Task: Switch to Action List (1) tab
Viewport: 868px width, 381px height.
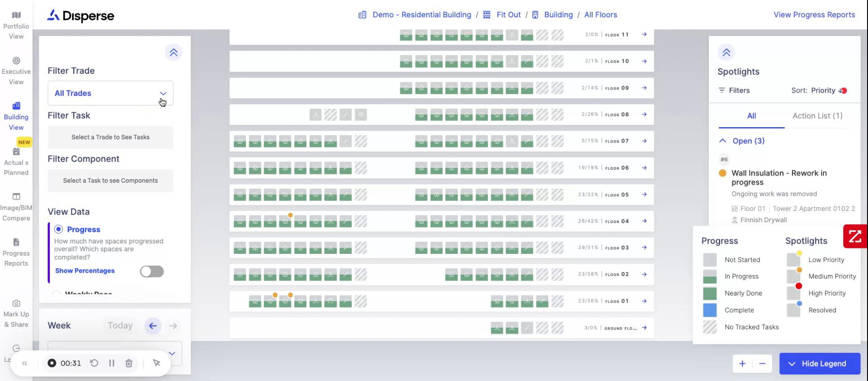Action: [x=817, y=116]
